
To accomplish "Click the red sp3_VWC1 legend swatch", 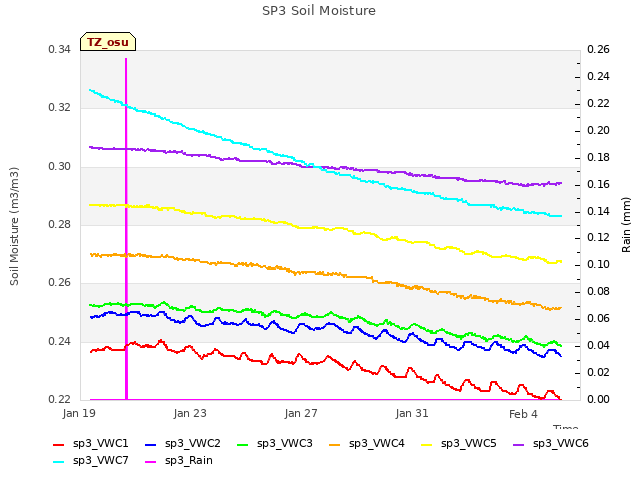I will [x=59, y=445].
